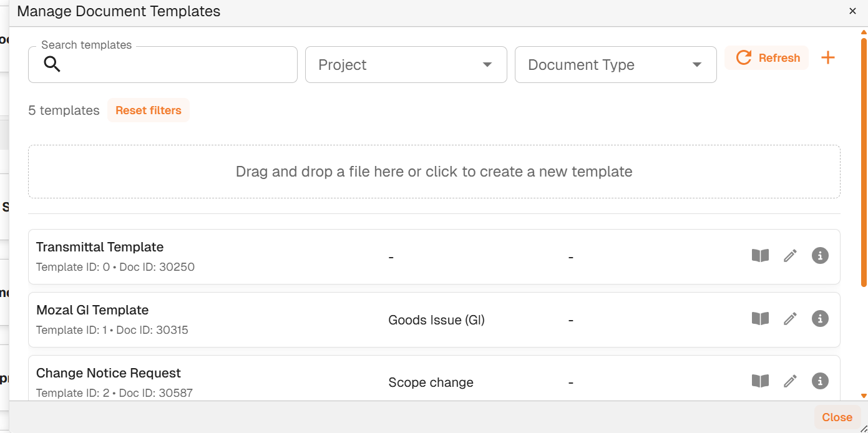Show info for Transmittal Template
Viewport: 868px width, 433px height.
tap(820, 255)
